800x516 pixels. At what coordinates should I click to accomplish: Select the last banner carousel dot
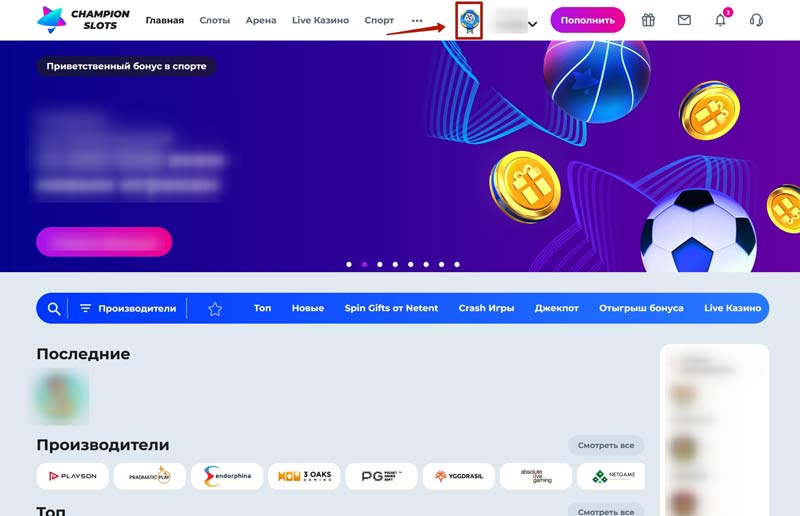point(457,264)
